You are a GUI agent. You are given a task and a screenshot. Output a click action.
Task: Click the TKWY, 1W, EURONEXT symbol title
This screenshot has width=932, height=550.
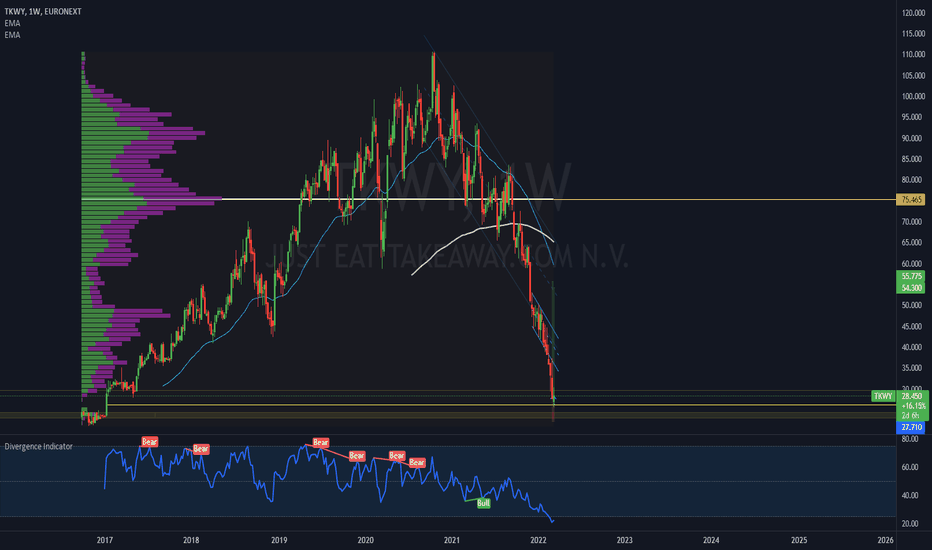click(43, 11)
